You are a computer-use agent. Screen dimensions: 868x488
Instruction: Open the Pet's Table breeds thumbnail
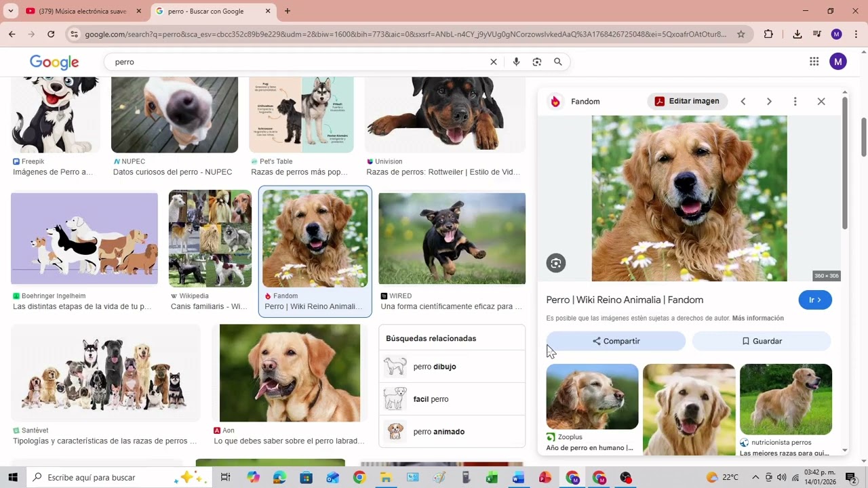pos(301,115)
